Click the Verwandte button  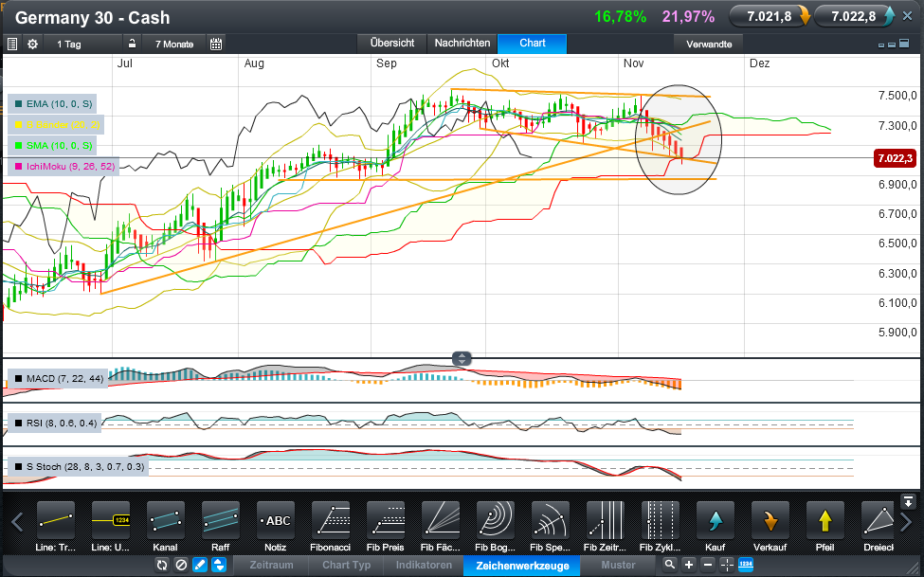coord(709,44)
